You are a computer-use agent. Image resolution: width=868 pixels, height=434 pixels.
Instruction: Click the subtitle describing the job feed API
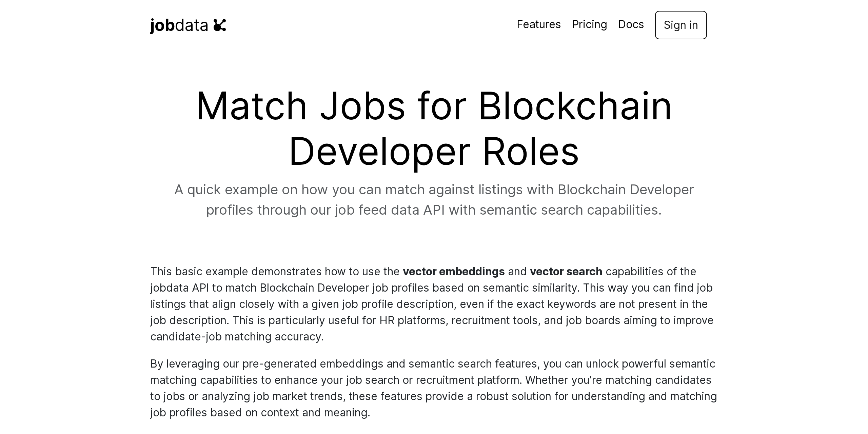coord(433,199)
